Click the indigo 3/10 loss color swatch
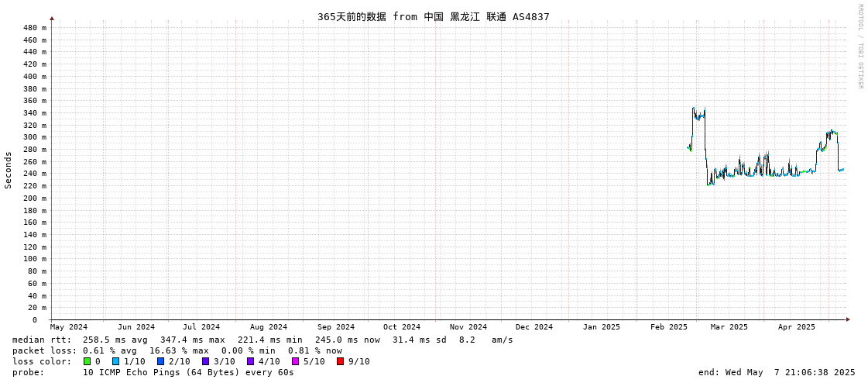868x383 pixels. click(x=205, y=361)
